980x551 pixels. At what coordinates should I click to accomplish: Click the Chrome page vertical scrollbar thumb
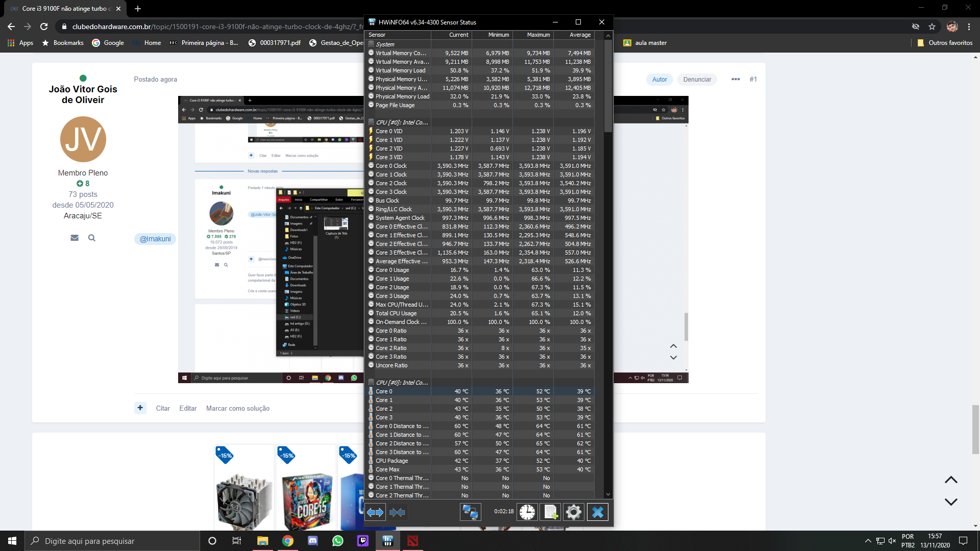[x=975, y=430]
